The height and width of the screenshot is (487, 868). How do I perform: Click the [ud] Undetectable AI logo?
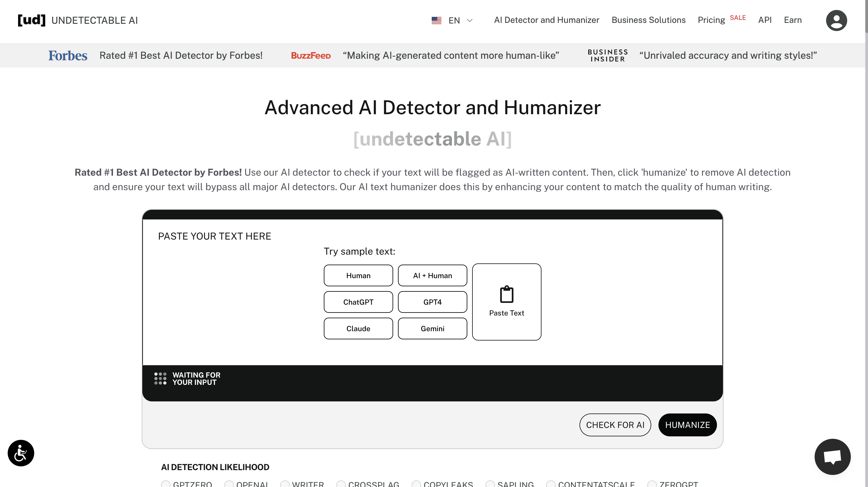[x=78, y=20]
